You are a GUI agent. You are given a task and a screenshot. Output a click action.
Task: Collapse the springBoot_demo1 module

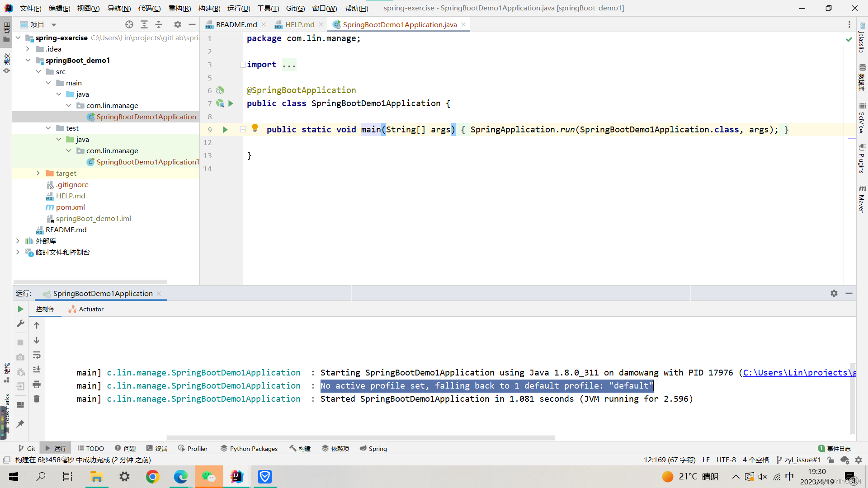[28, 60]
